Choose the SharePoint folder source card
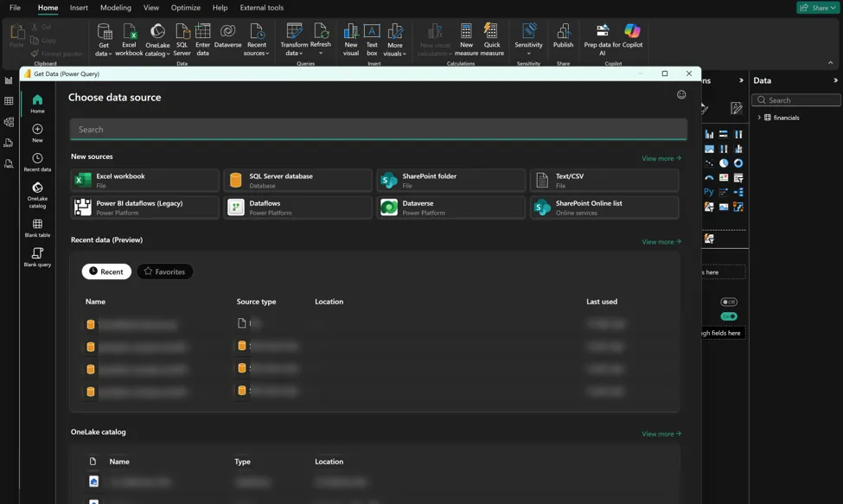This screenshot has height=504, width=843. click(451, 180)
